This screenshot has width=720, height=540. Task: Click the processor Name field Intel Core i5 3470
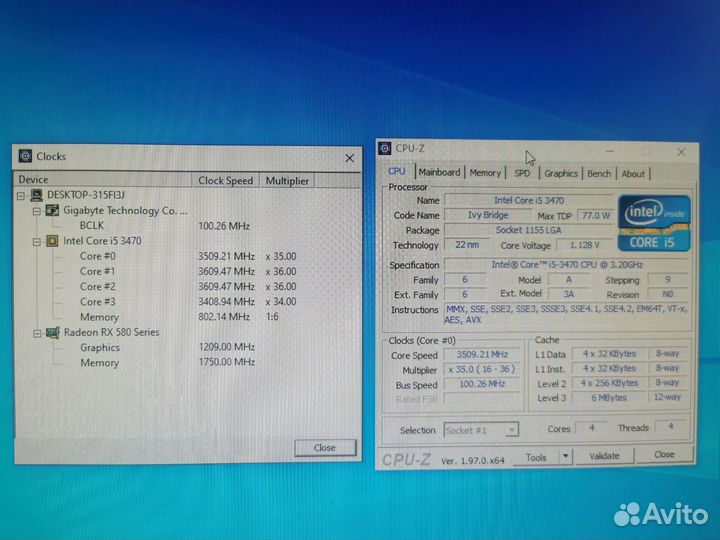coord(529,200)
